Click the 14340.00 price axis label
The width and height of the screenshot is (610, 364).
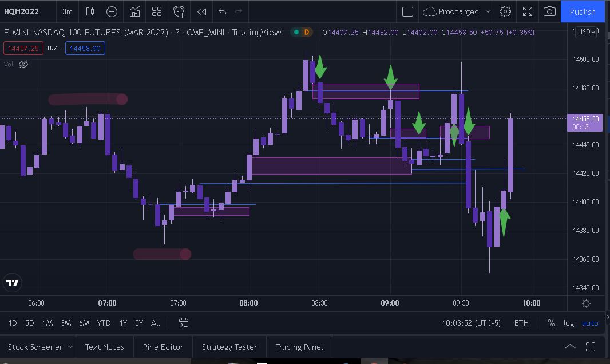pos(585,288)
